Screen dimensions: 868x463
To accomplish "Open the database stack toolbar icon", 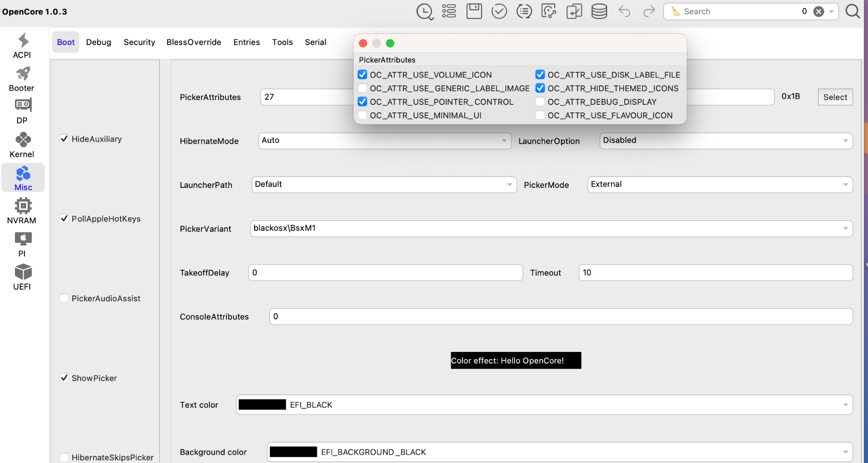I will pyautogui.click(x=599, y=11).
